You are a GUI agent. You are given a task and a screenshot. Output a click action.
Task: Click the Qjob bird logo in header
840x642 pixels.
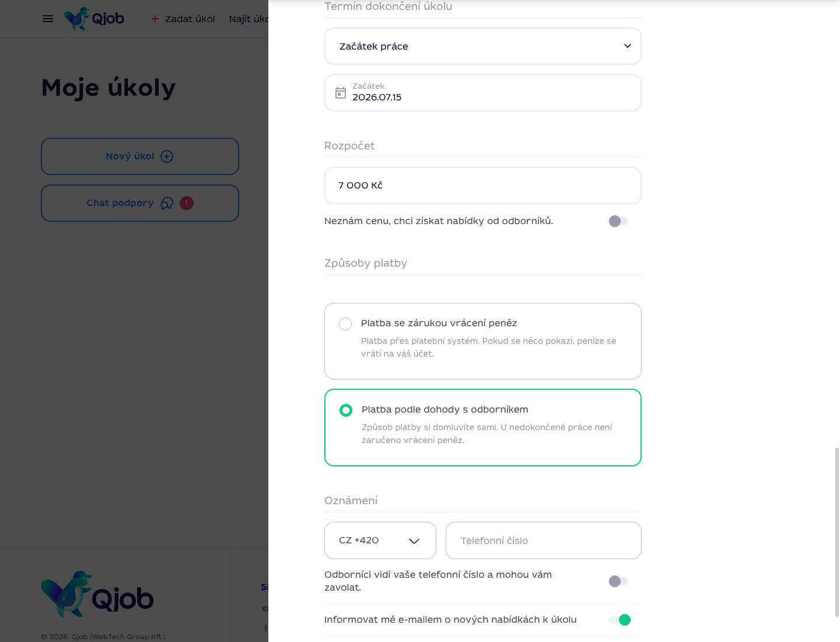(x=94, y=19)
